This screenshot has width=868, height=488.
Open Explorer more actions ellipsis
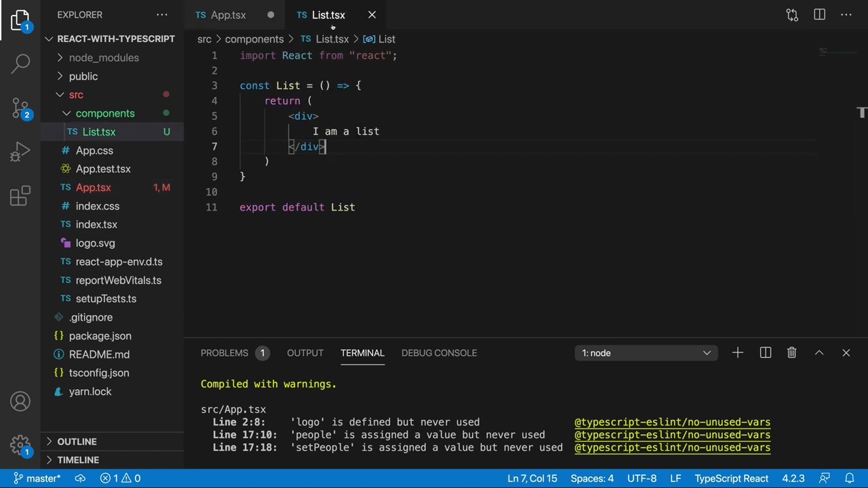[x=161, y=14]
